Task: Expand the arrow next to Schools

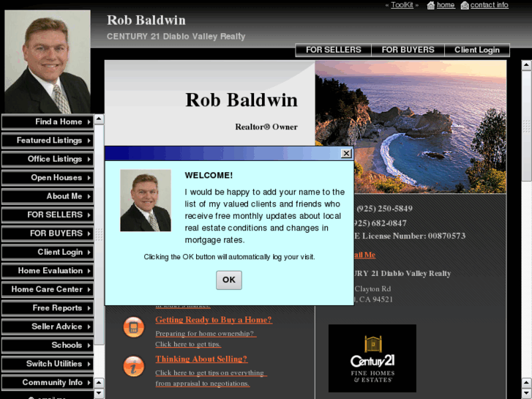Action: 89,346
